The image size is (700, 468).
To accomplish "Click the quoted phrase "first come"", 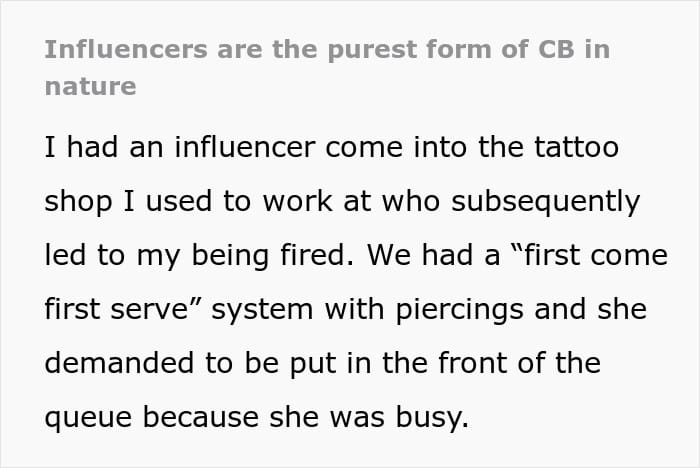I will (x=578, y=254).
